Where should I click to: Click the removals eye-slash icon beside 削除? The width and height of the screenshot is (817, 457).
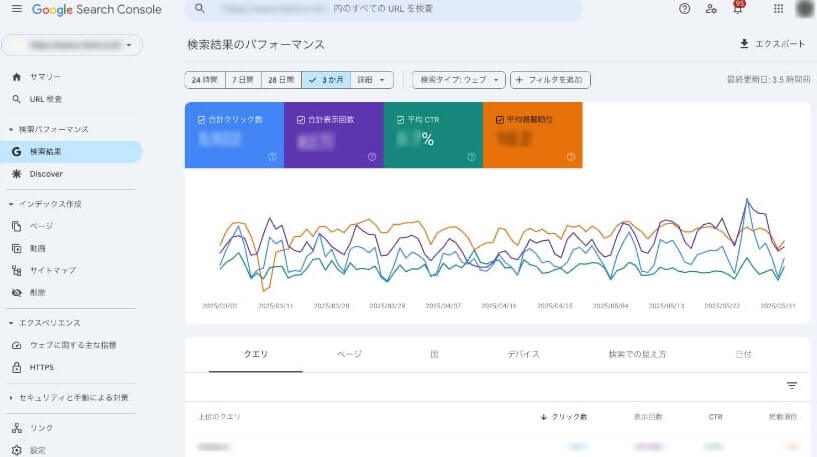coord(17,293)
